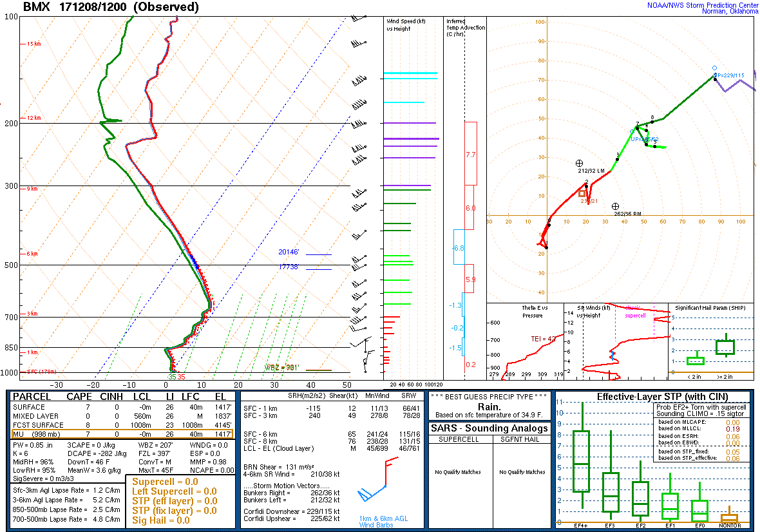
Task: Click the 7.7 temperature advection value
Action: tap(471, 155)
